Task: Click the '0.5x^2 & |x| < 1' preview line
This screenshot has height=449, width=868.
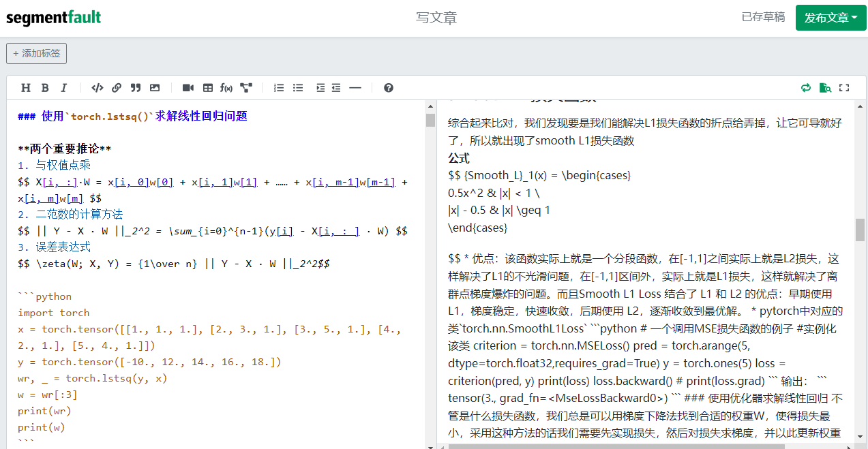Action: coord(494,193)
